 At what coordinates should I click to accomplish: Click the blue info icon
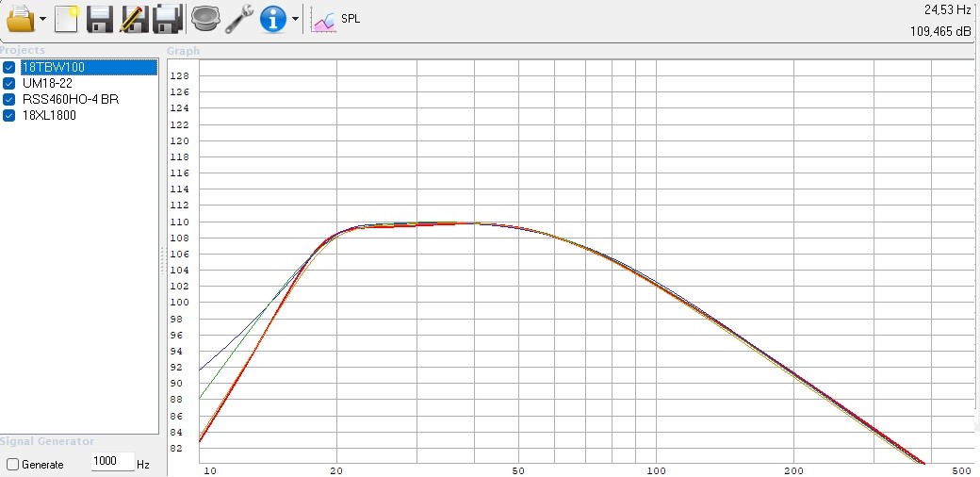point(272,18)
